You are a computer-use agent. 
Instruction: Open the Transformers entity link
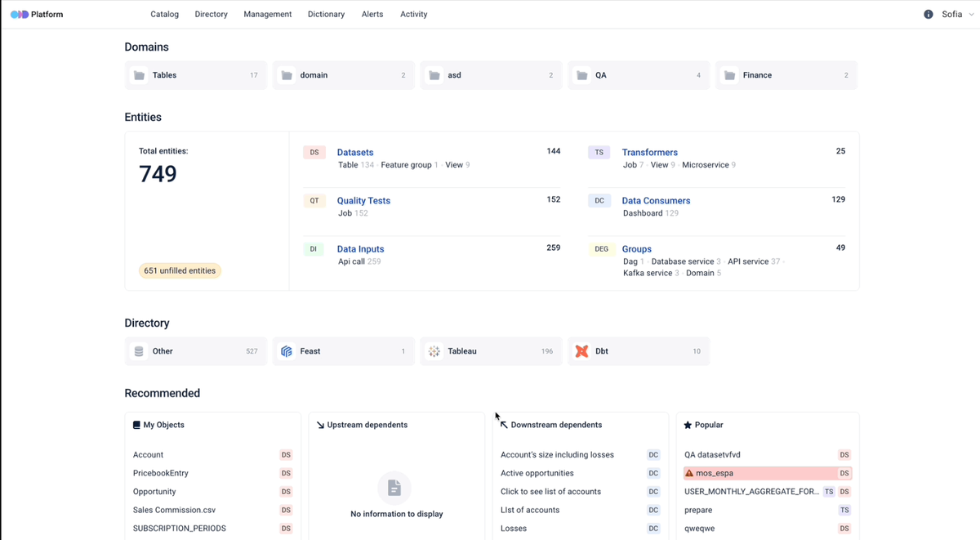[x=650, y=153]
